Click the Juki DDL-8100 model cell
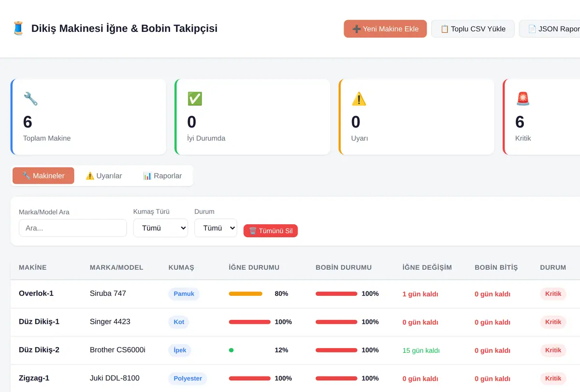This screenshot has width=580, height=392. tap(115, 378)
